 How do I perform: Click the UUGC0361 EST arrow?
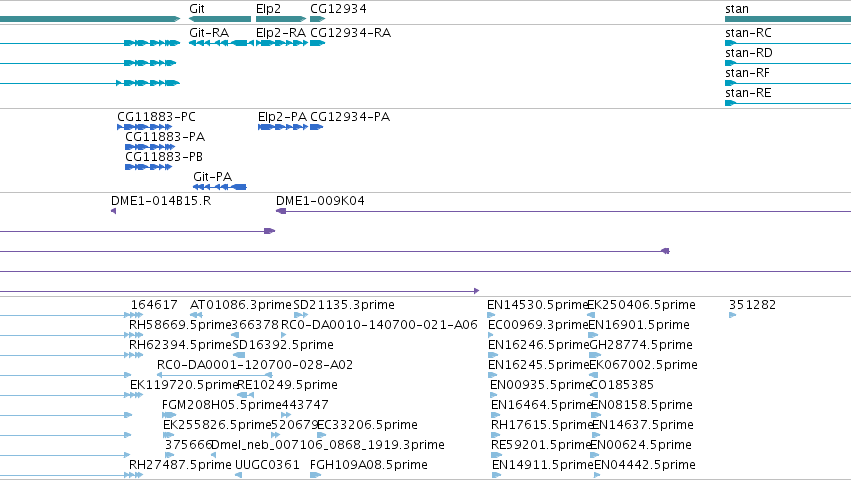click(x=238, y=475)
